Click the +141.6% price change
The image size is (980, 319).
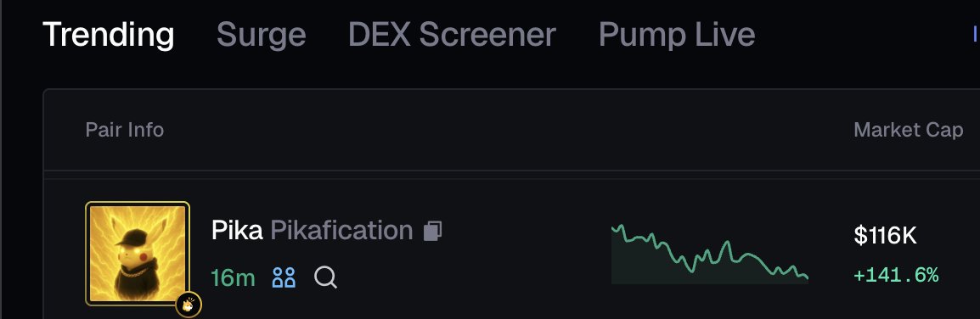(896, 275)
